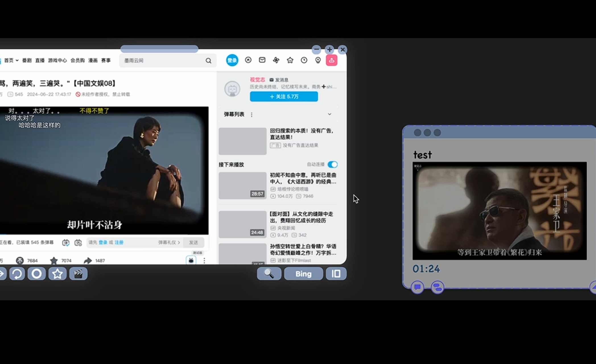The image size is (596, 364).
Task: Click the blue 登录 circle button
Action: (232, 60)
